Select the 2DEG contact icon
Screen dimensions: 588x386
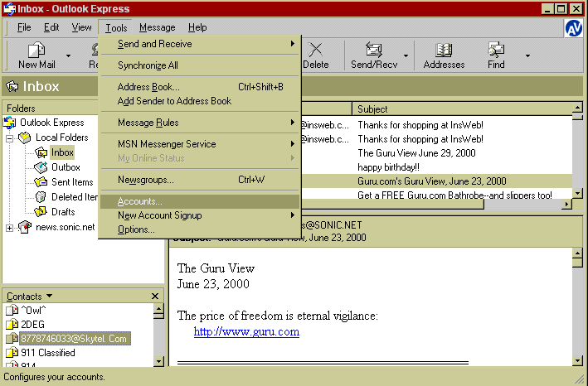[x=12, y=324]
